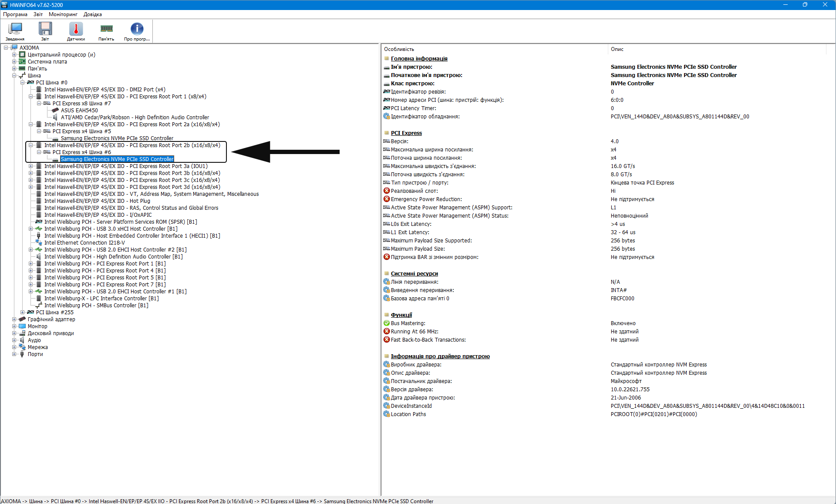
Task: Expand the Центральний процесор node
Action: 14,55
